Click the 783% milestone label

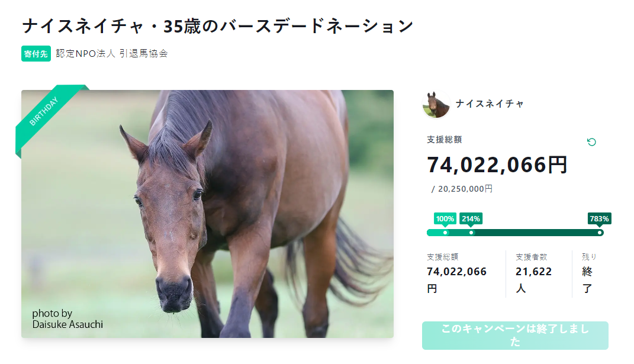tap(599, 219)
